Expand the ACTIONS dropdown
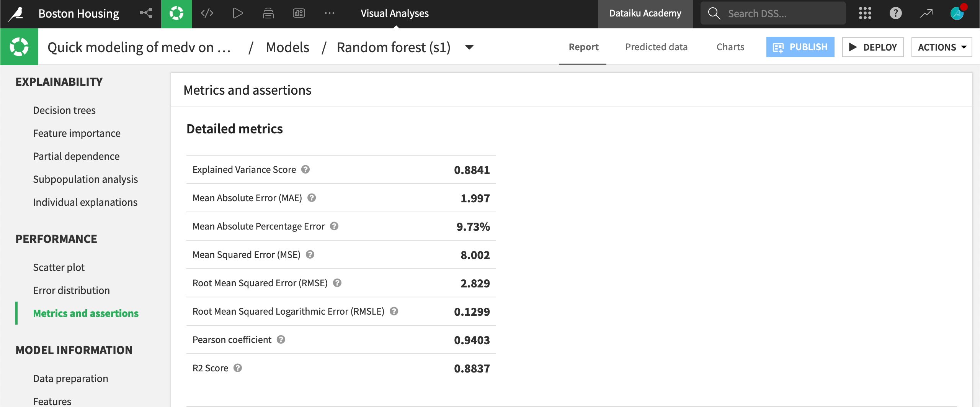Image resolution: width=980 pixels, height=407 pixels. click(941, 47)
